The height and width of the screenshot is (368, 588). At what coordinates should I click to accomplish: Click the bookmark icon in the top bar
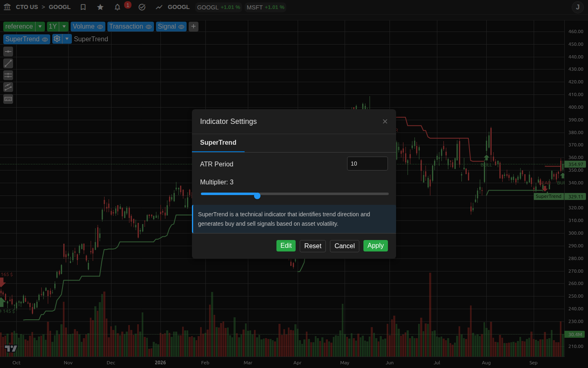83,7
